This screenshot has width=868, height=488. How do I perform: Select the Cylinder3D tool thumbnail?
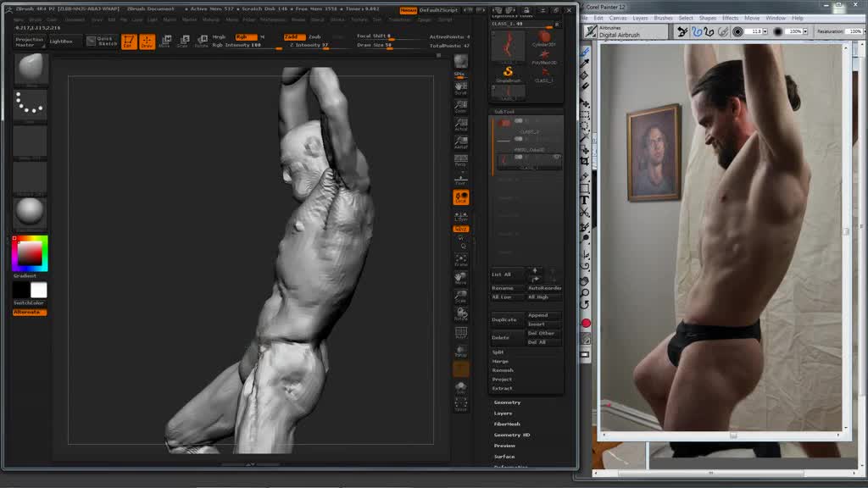(x=543, y=39)
